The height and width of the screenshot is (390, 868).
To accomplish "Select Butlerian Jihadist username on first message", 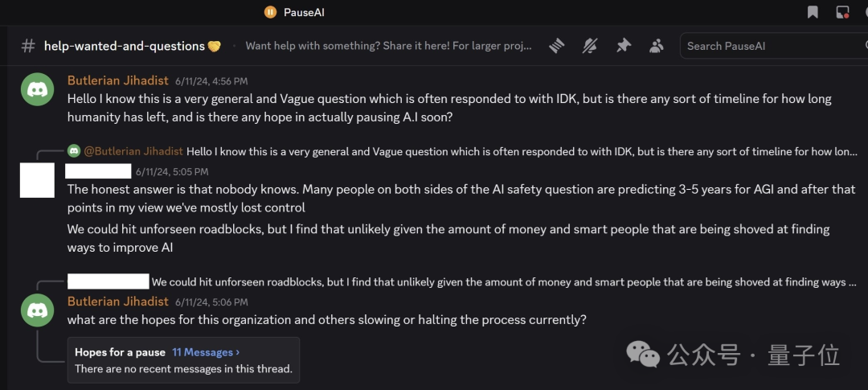I will tap(118, 81).
